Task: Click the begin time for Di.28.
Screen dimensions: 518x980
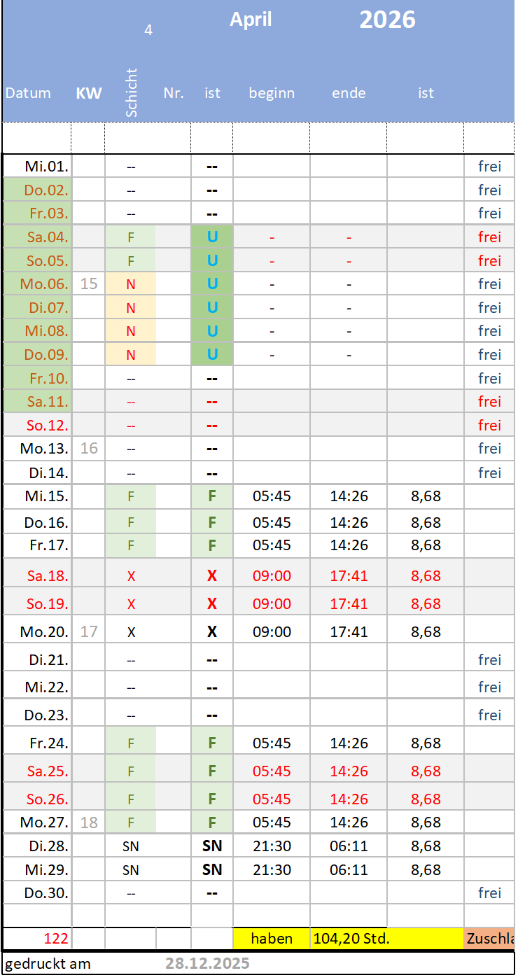Action: (x=272, y=846)
